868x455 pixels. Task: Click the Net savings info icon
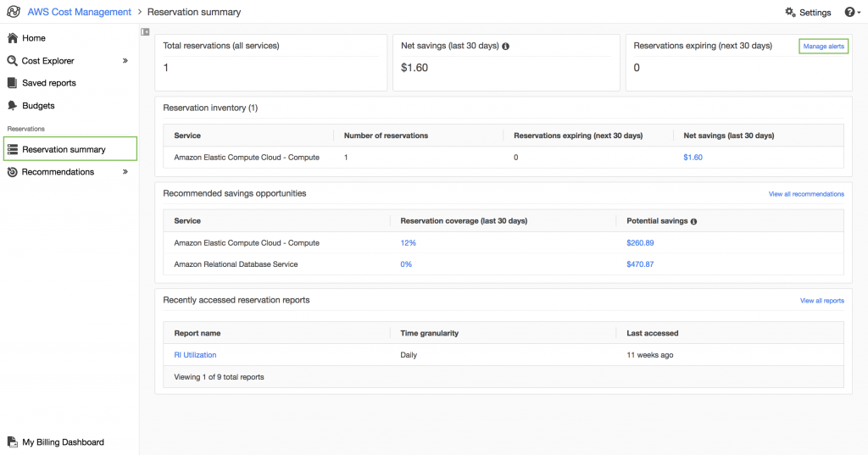pos(506,46)
